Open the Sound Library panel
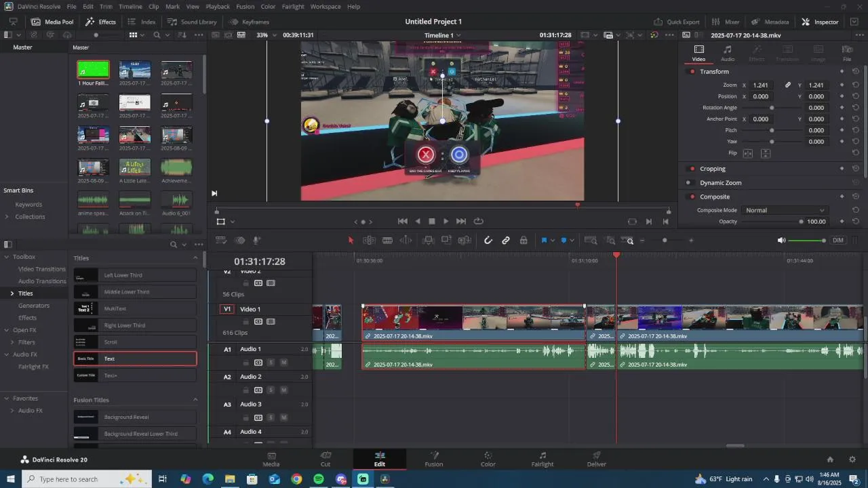 191,22
